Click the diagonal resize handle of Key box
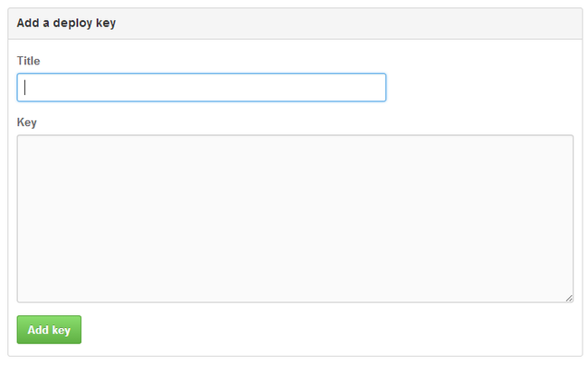588x365 pixels. click(x=569, y=298)
